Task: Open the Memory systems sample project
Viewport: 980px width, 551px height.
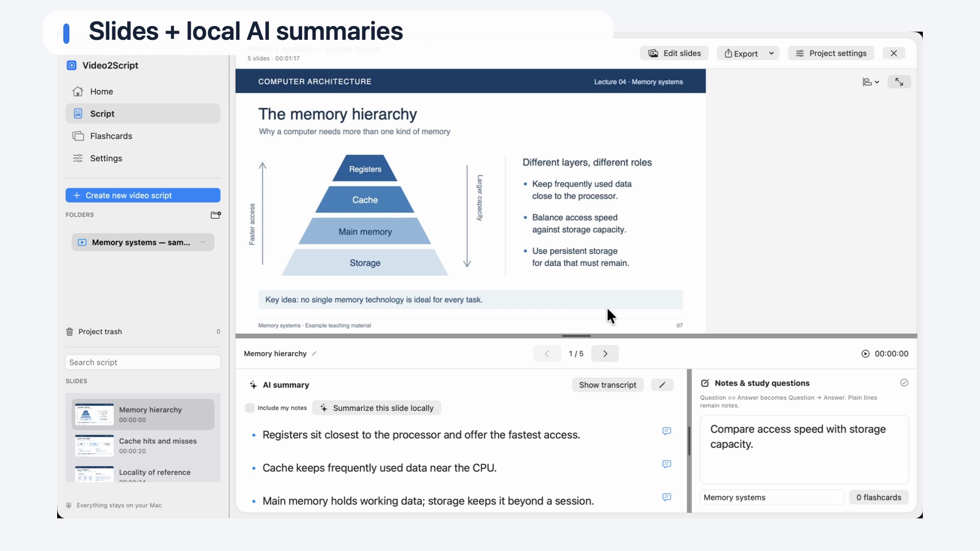Action: (x=143, y=242)
